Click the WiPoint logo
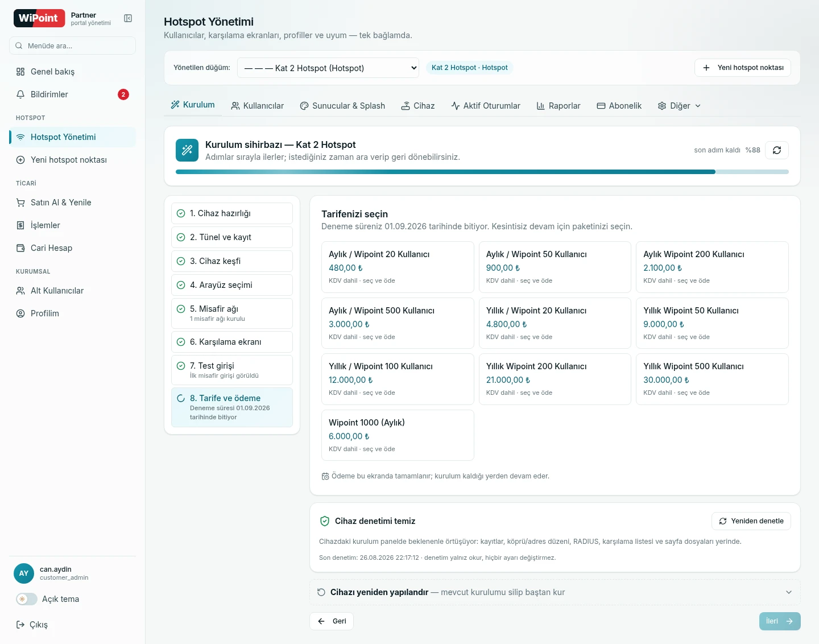Screen dimensions: 819x644 (39, 18)
